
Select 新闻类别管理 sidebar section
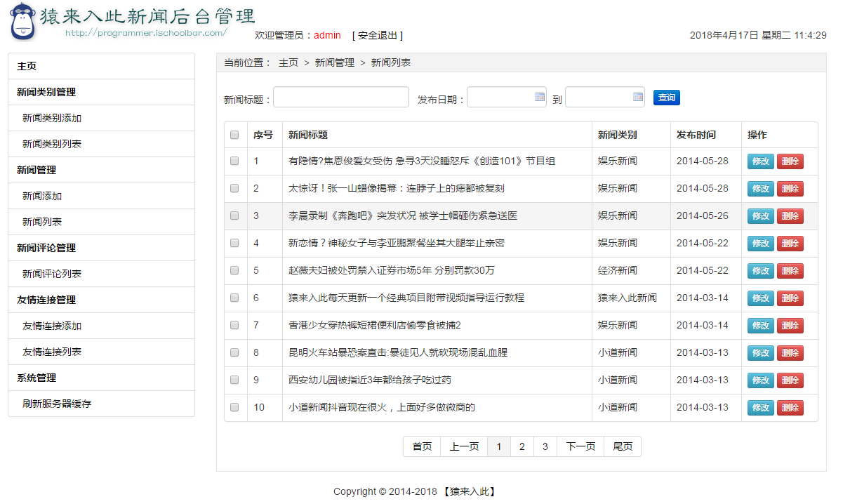(x=101, y=92)
